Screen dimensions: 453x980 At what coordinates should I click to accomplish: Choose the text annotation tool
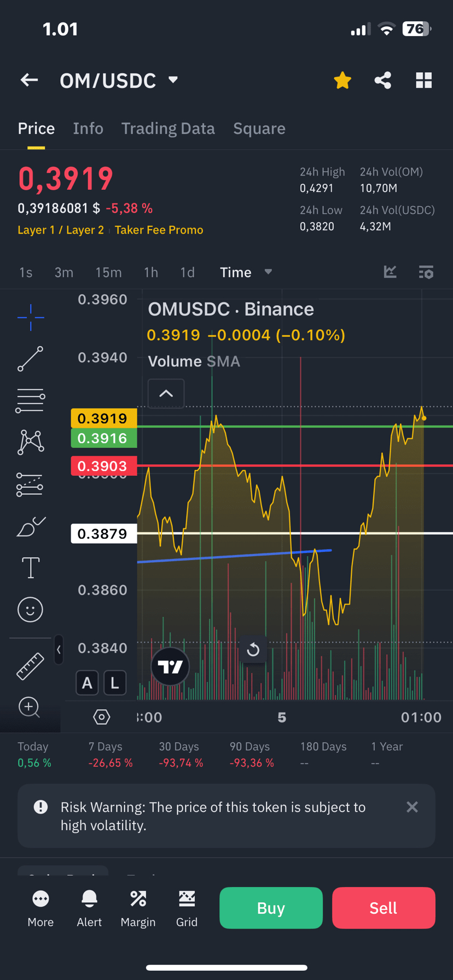(30, 568)
